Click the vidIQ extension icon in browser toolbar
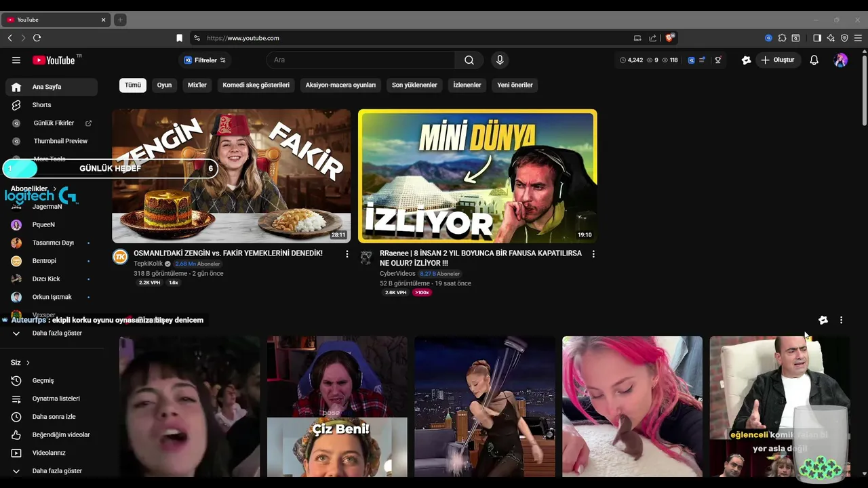The width and height of the screenshot is (868, 488). [768, 38]
